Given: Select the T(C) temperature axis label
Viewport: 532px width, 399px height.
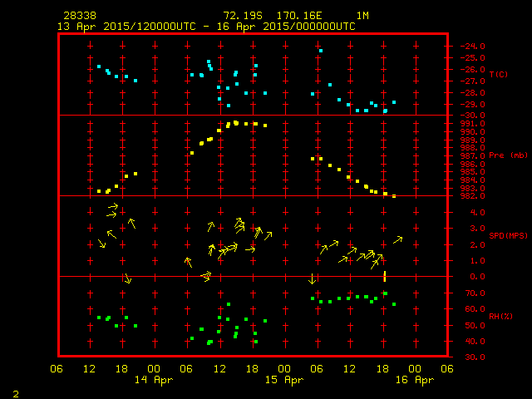Looking at the screenshot, I should (498, 75).
